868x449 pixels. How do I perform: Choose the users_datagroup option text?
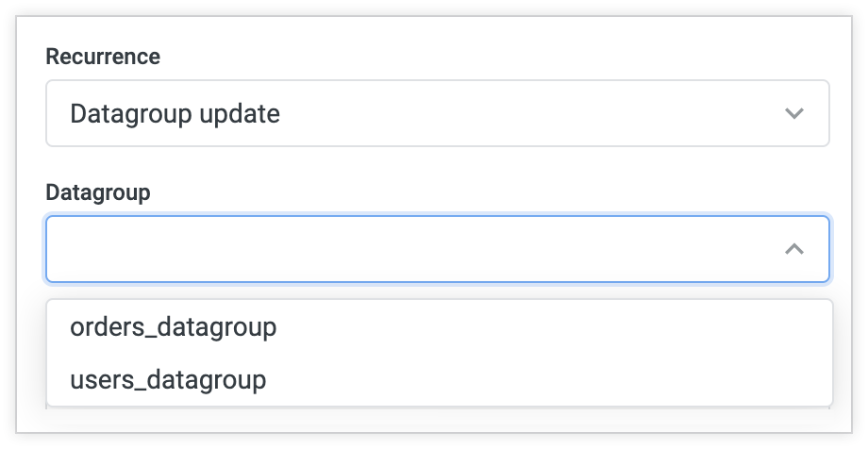coord(168,380)
